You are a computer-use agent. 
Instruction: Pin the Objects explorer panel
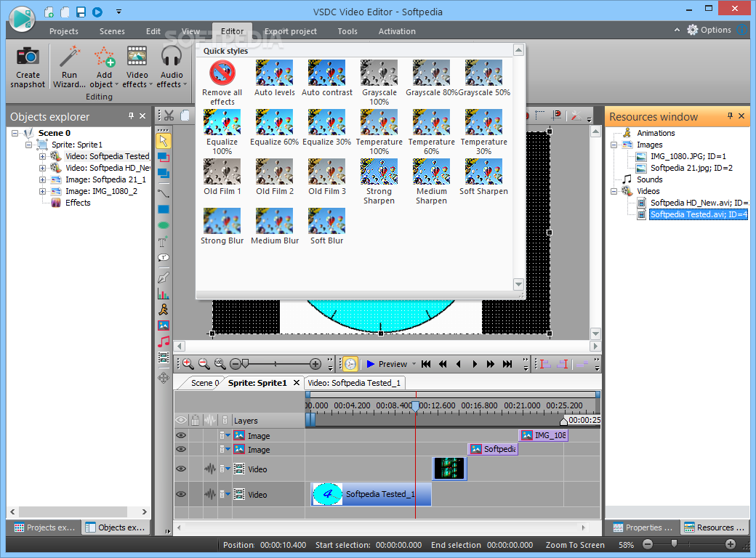coord(131,116)
